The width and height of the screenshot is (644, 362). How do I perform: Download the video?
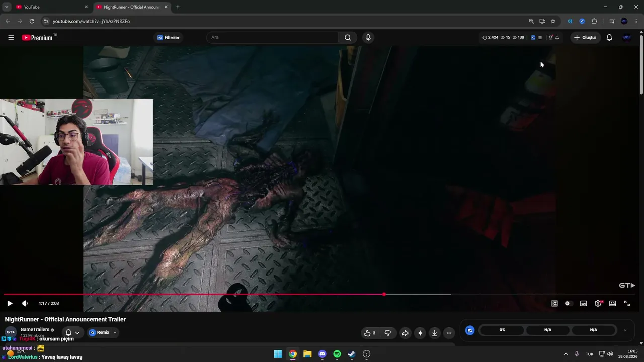[435, 333]
